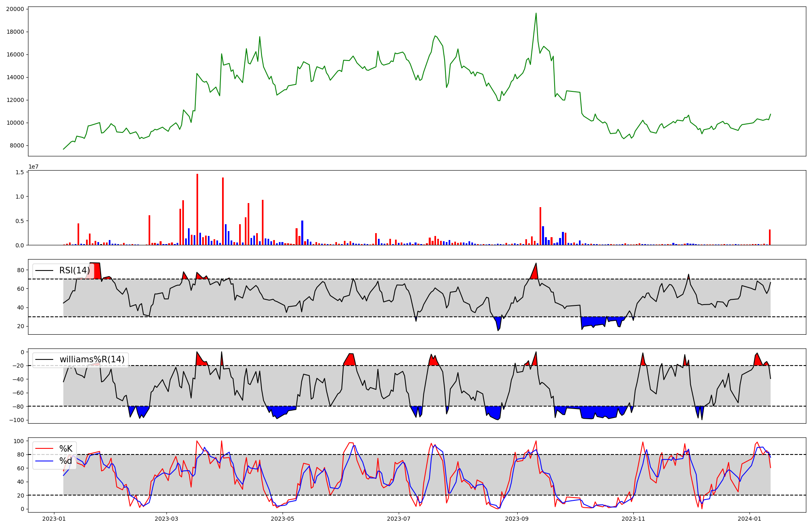Click the 2023-07 date tick label
The width and height of the screenshot is (812, 528).
[x=399, y=519]
